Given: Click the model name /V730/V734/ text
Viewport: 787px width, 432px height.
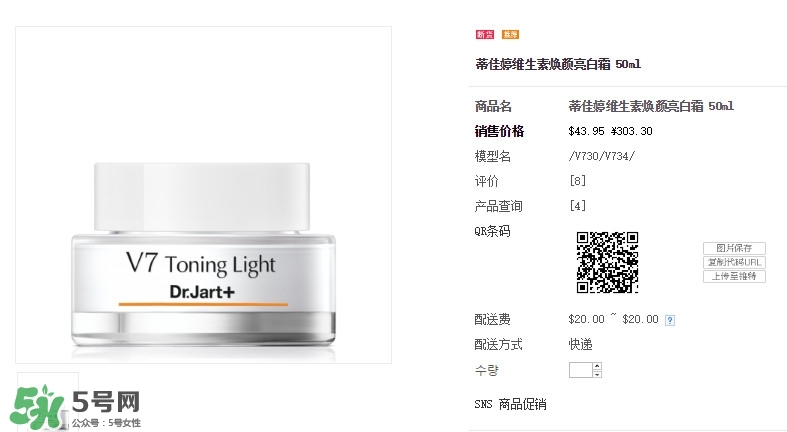Looking at the screenshot, I should (x=602, y=156).
